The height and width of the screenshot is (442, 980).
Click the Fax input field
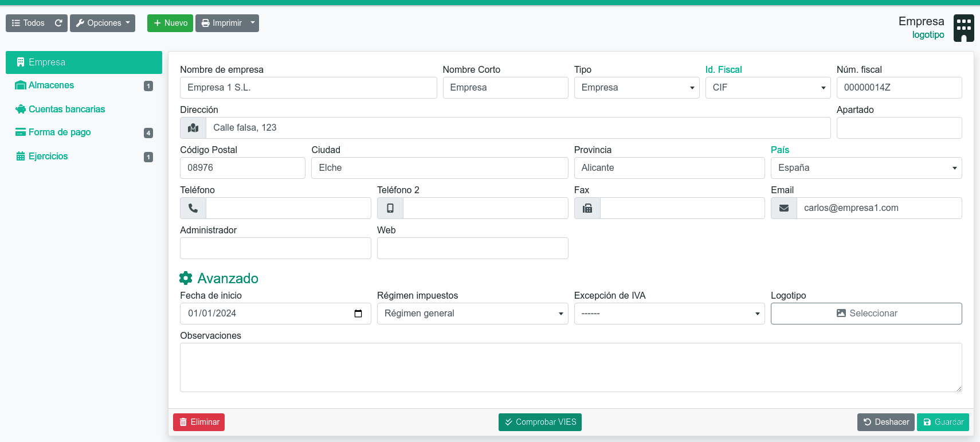[x=683, y=208]
